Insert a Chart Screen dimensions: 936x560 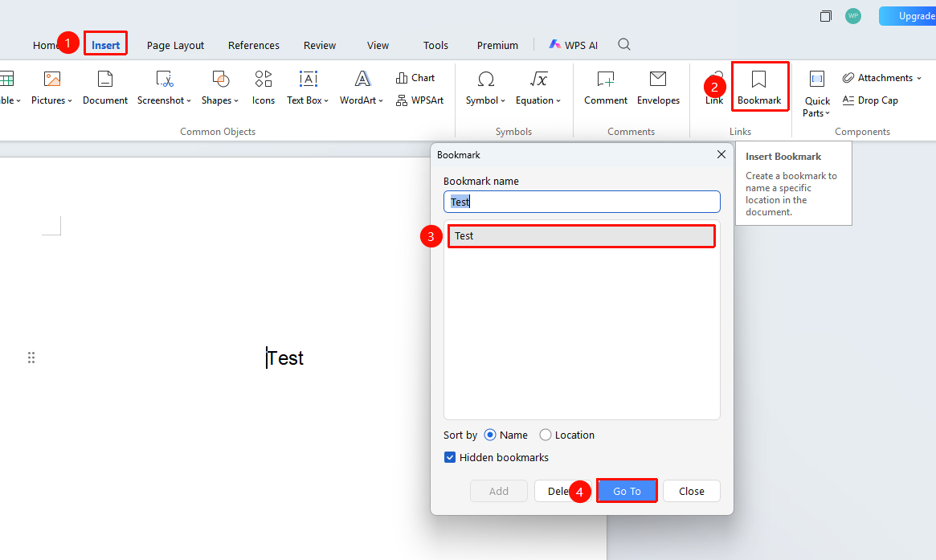click(415, 78)
